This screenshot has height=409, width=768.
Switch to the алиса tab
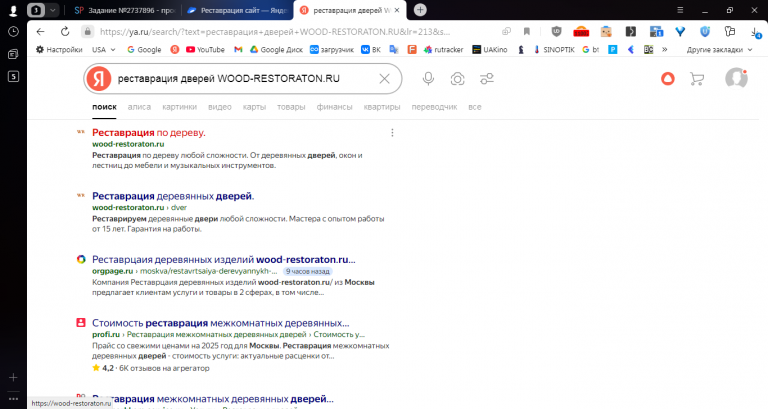pyautogui.click(x=139, y=107)
